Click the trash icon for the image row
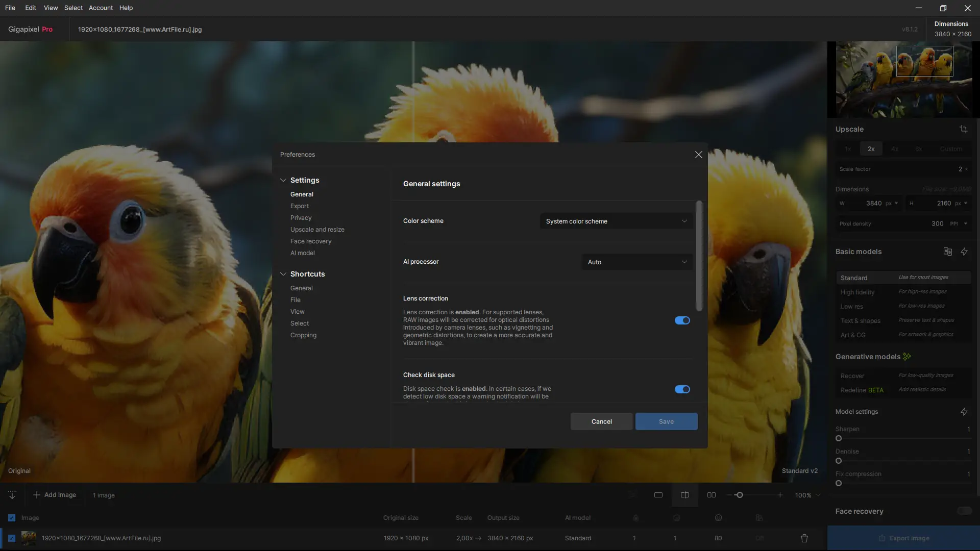 [x=804, y=538]
